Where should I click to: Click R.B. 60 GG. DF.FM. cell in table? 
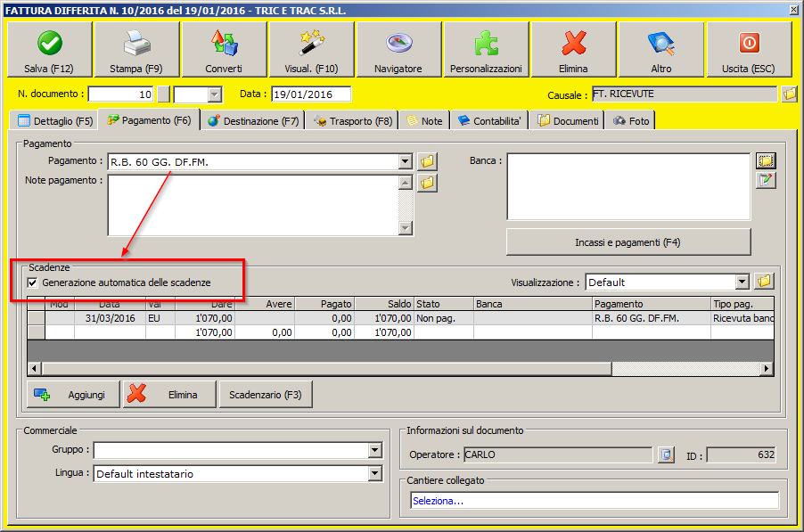[x=652, y=318]
